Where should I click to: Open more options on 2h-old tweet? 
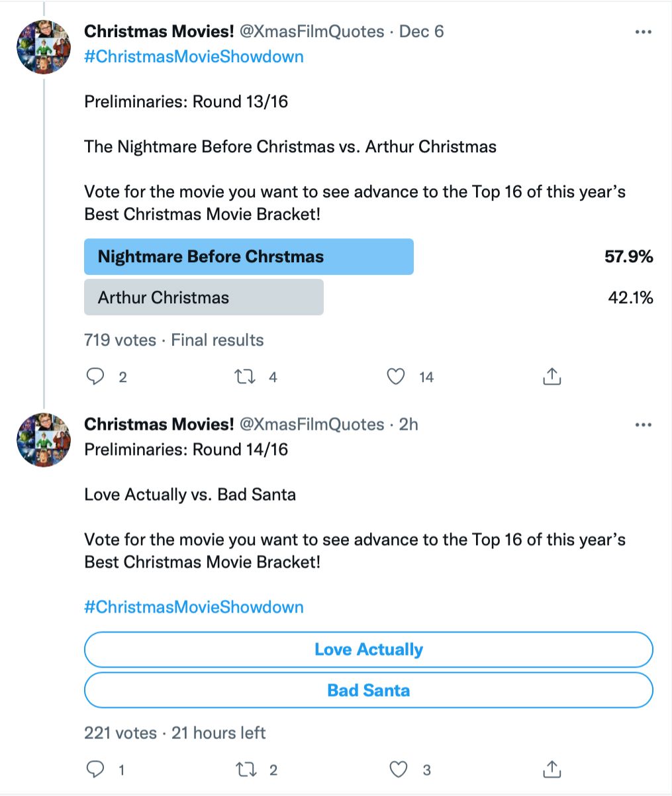(643, 424)
